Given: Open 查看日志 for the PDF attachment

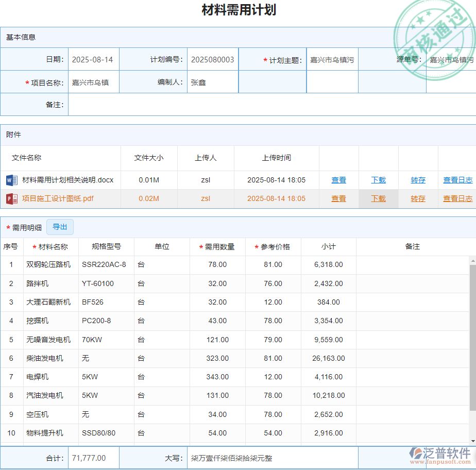Looking at the screenshot, I should coord(457,199).
